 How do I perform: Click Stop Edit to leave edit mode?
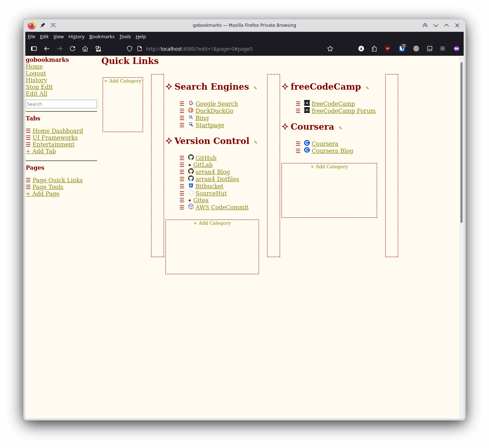pos(39,87)
